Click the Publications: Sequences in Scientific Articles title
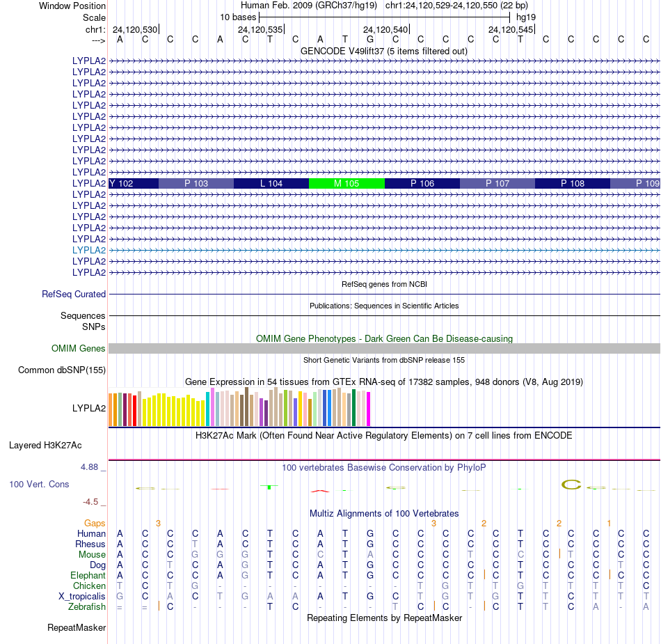661x644 pixels. (x=384, y=306)
